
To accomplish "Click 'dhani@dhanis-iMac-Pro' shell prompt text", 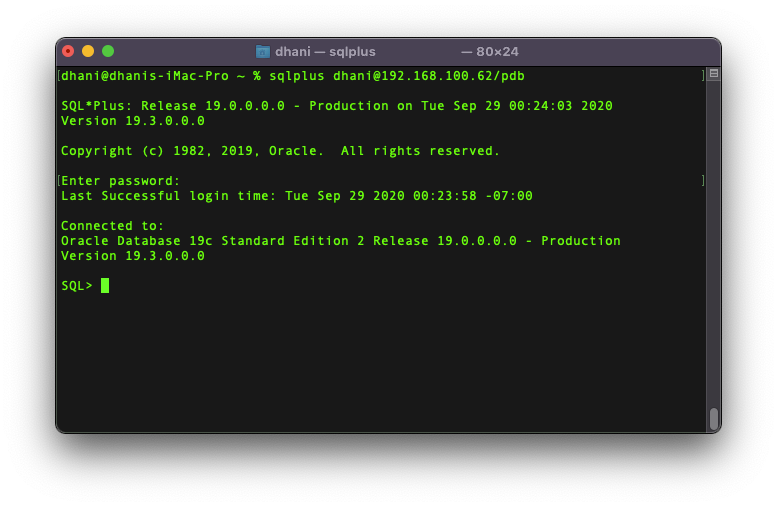I will 145,76.
